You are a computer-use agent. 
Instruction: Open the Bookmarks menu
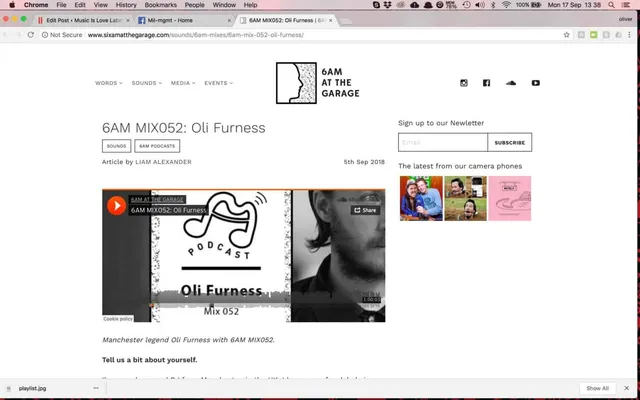coord(161,5)
